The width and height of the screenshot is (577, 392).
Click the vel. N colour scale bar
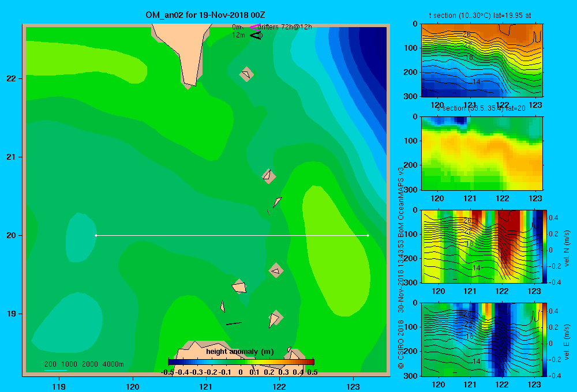click(545, 246)
